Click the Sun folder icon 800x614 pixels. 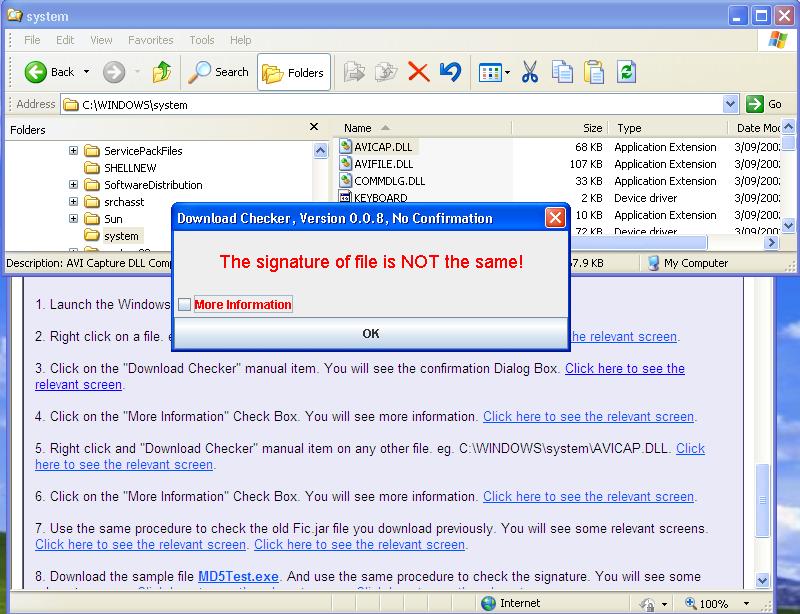92,218
